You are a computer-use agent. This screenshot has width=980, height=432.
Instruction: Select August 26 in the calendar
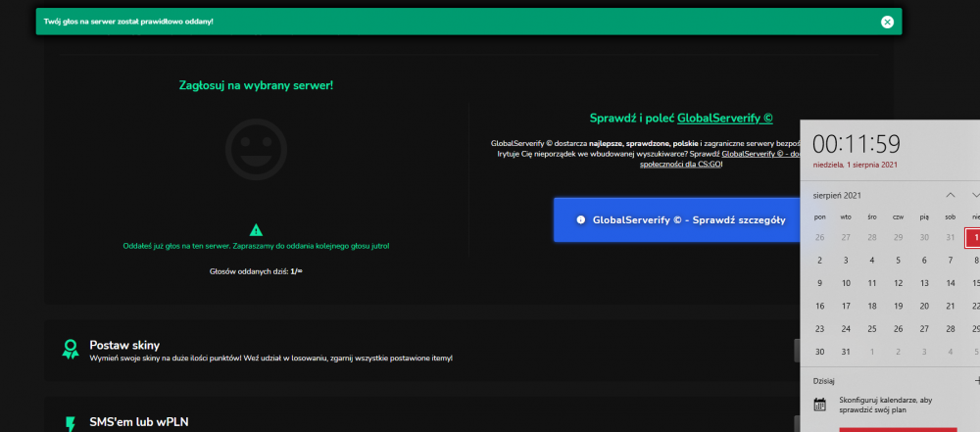coord(898,329)
